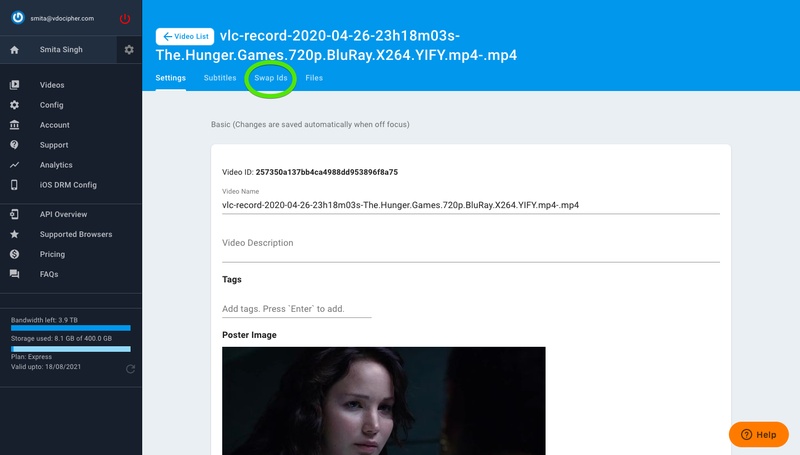Click the 'Plan: Express' text
The height and width of the screenshot is (455, 800).
point(31,357)
